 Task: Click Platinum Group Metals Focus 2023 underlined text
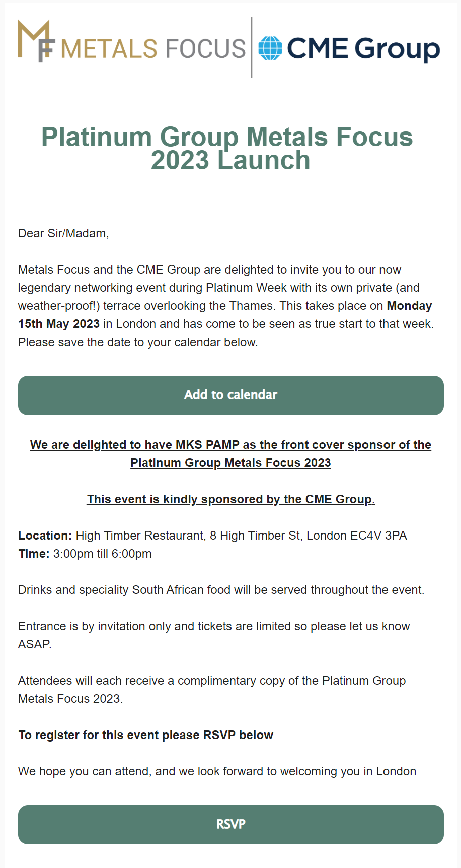pyautogui.click(x=231, y=463)
